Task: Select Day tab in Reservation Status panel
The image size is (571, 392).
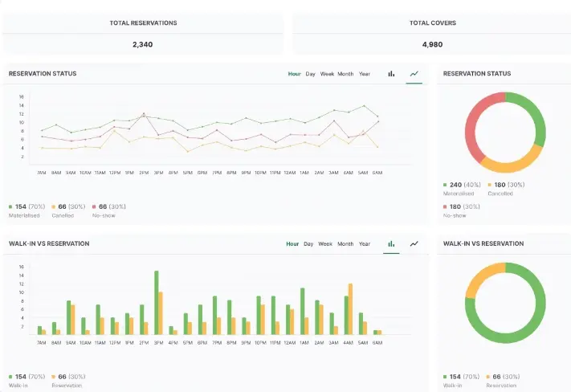Action: pyautogui.click(x=310, y=74)
